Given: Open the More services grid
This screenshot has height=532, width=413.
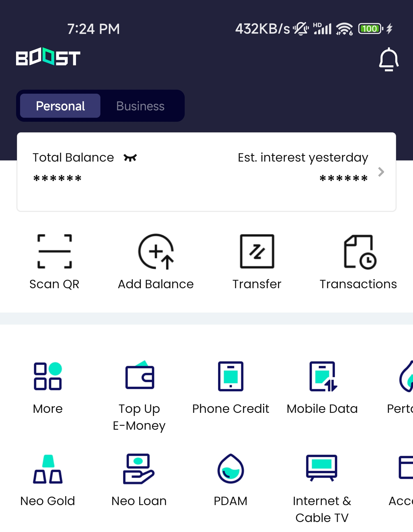Looking at the screenshot, I should pyautogui.click(x=48, y=376).
